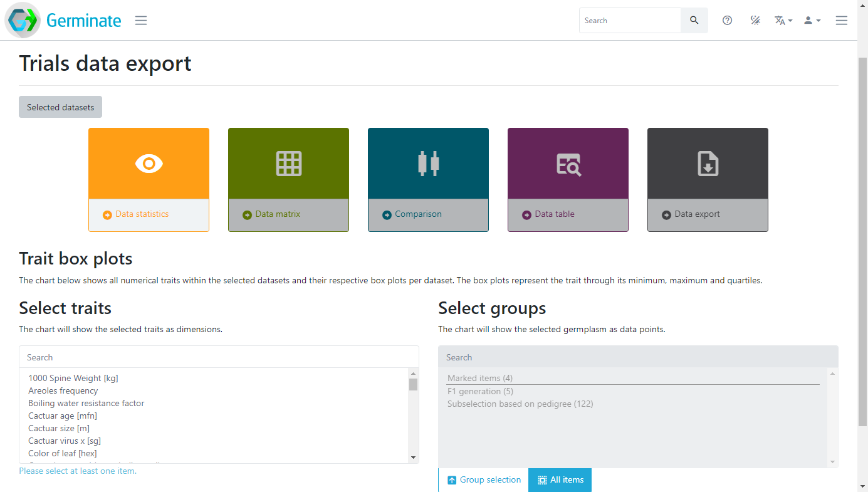This screenshot has height=492, width=868.
Task: Click the Selected datasets button
Action: coord(60,107)
